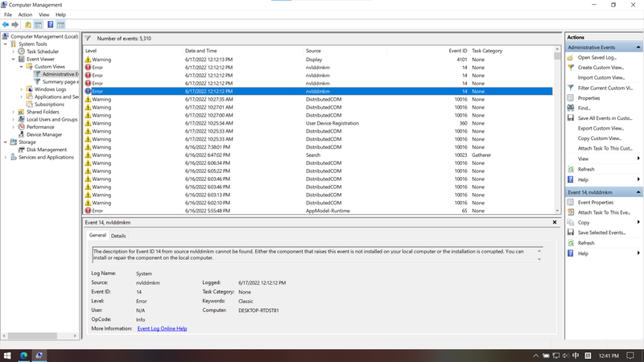
Task: Click Filter Current Custom View action
Action: (x=605, y=88)
